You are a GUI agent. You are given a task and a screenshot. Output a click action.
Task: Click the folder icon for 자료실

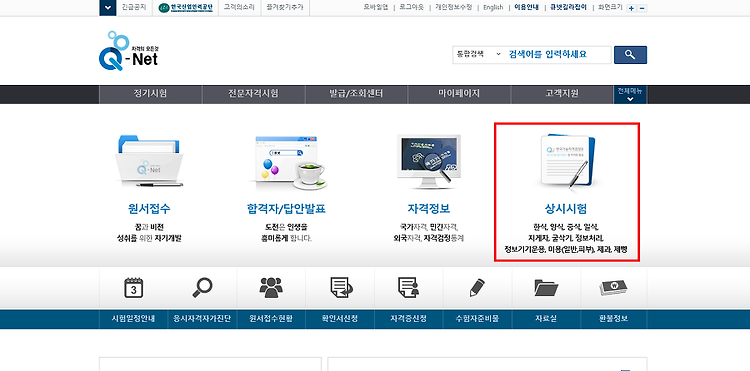(x=546, y=288)
